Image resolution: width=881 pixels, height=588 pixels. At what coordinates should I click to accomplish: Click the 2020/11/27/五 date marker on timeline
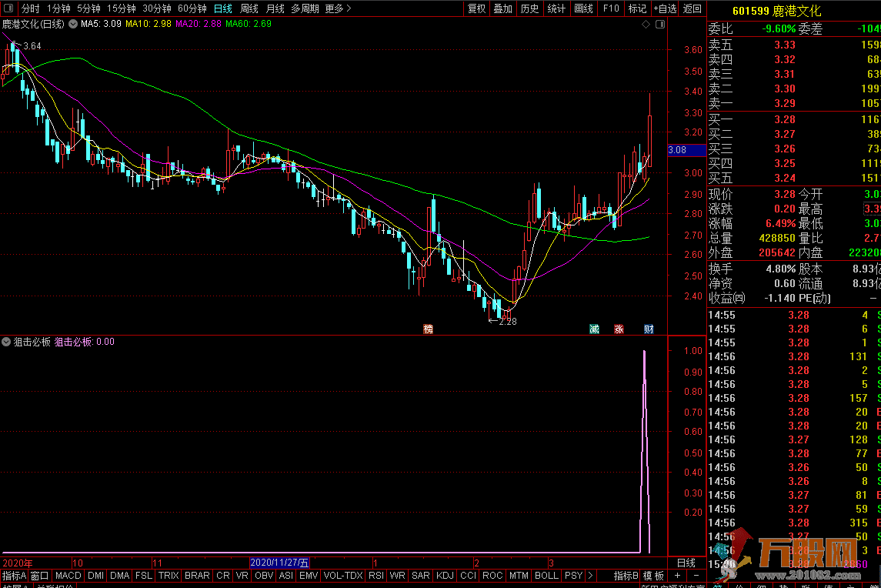tap(279, 563)
